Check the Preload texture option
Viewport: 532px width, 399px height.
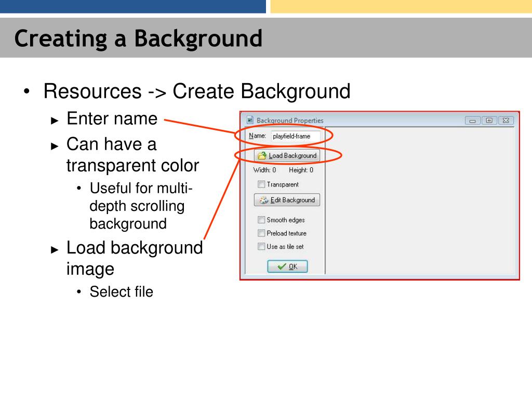point(261,233)
